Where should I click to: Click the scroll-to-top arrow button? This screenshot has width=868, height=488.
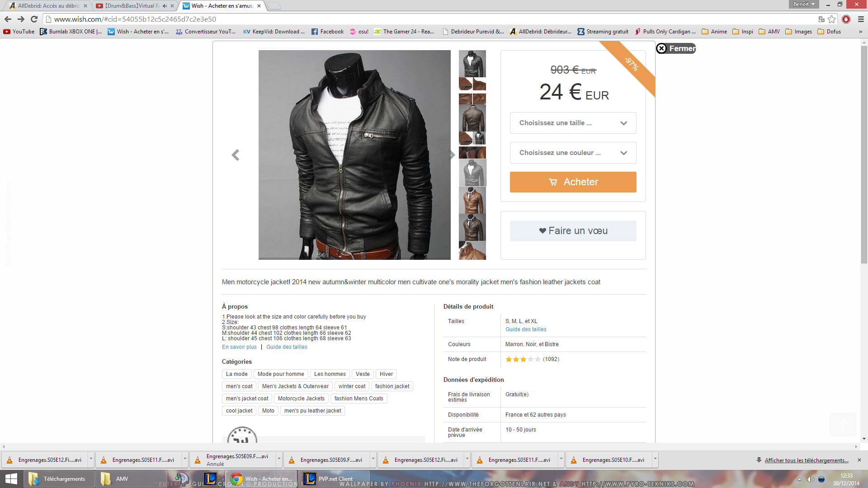(843, 425)
